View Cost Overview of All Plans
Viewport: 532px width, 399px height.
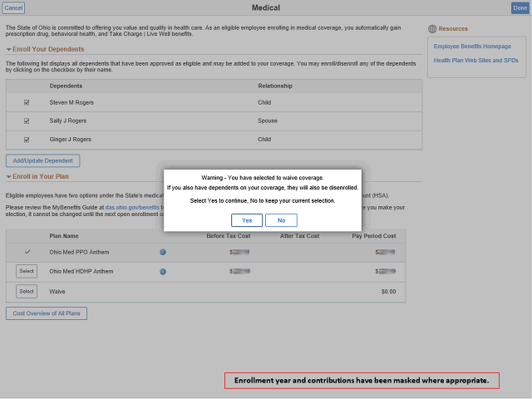tap(47, 313)
